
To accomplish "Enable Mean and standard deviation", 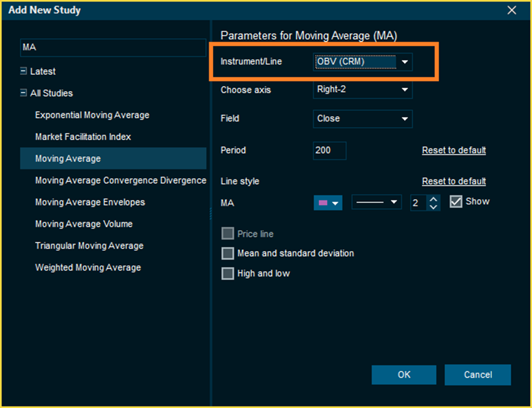I will [228, 254].
